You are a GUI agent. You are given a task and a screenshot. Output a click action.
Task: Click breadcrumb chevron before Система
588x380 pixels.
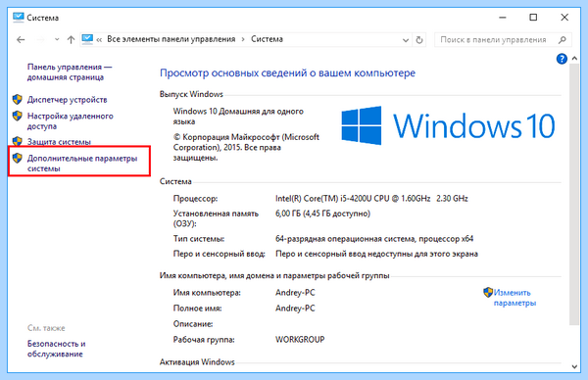click(x=243, y=39)
